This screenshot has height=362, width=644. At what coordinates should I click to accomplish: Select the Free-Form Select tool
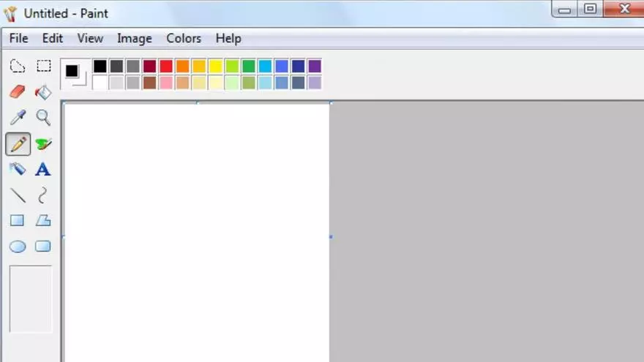click(x=18, y=67)
